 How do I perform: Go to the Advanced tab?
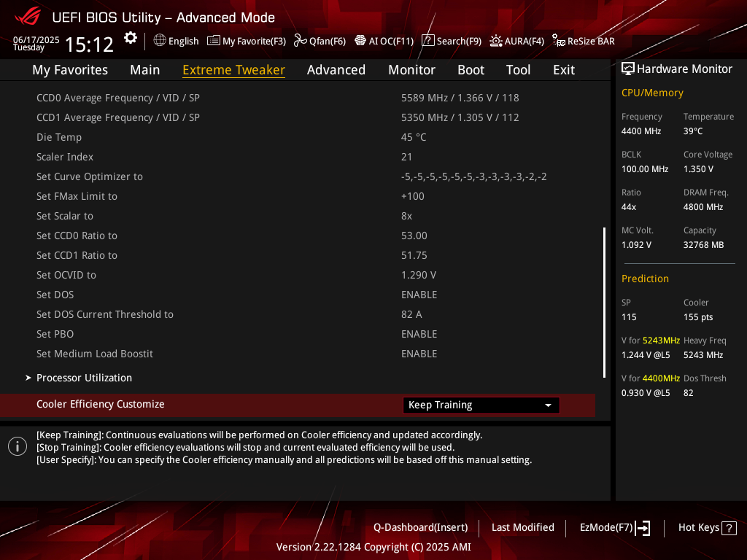point(336,70)
